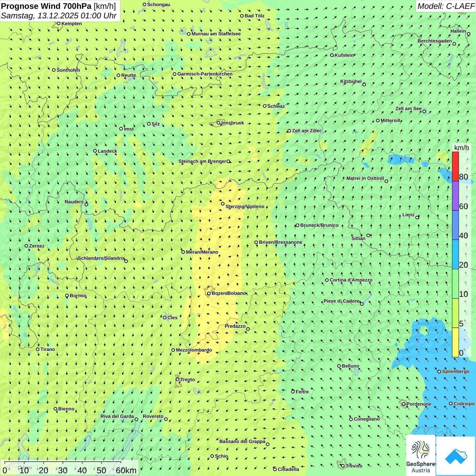Image resolution: width=476 pixels, height=476 pixels.
Task: Click the Belluno city marker
Action: click(339, 366)
